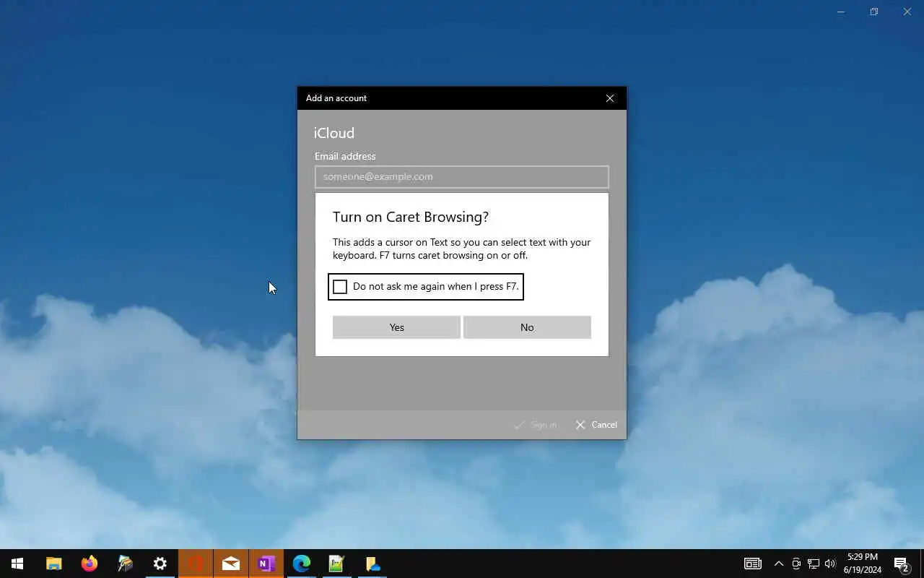This screenshot has height=578, width=924.
Task: Open the clock showing 5:29 PM
Action: click(863, 564)
